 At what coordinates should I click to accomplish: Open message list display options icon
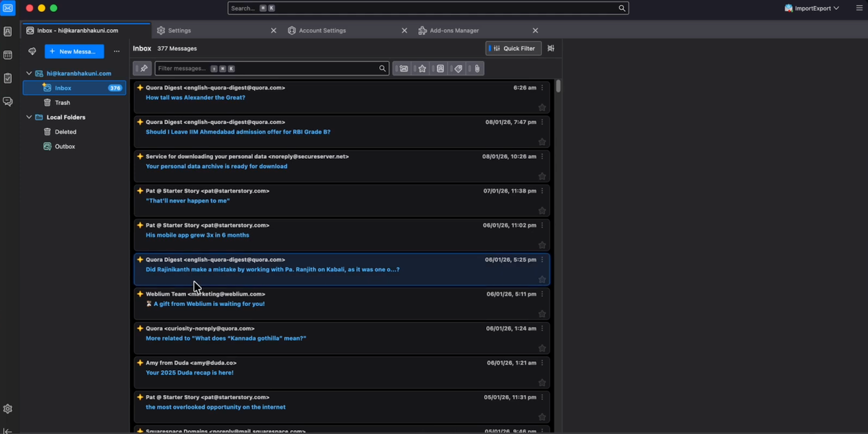coord(551,48)
